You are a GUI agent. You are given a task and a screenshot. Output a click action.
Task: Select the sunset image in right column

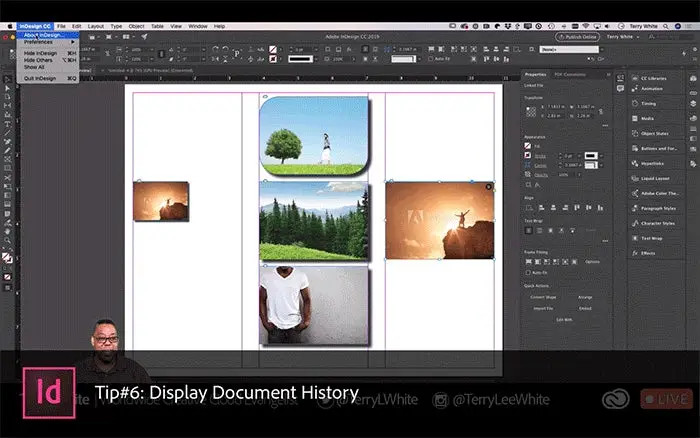[x=439, y=220]
